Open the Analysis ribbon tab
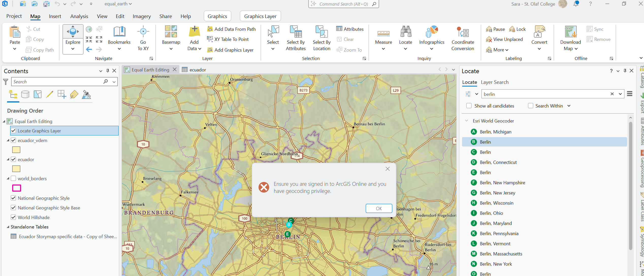644x276 pixels. [79, 16]
